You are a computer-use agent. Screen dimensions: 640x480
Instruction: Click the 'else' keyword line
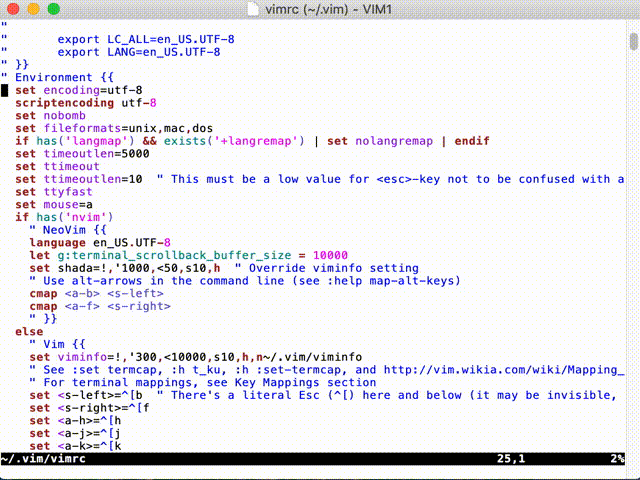pyautogui.click(x=29, y=331)
